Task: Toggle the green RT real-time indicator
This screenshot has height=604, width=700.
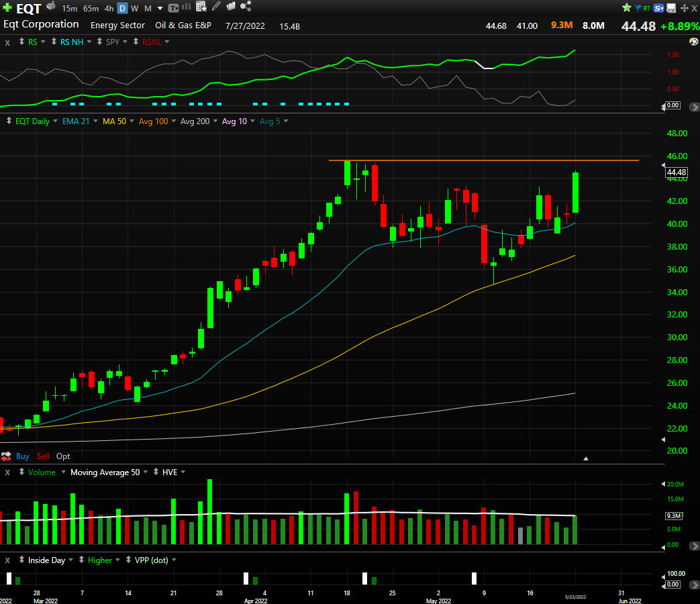Action: point(646,8)
